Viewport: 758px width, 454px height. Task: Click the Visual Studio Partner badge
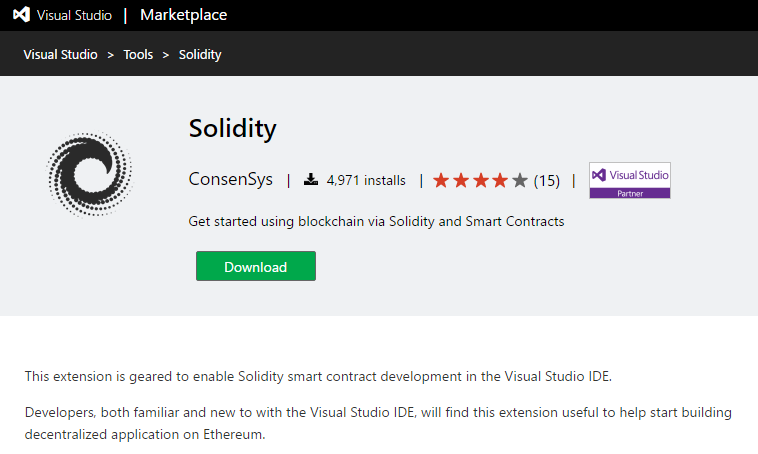630,180
